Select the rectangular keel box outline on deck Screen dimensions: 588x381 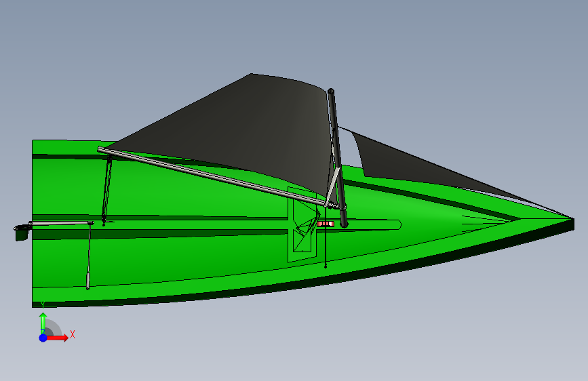click(302, 224)
